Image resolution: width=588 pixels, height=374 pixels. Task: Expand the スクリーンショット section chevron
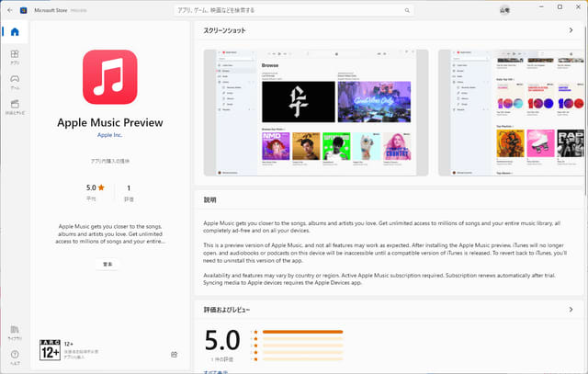[x=571, y=30]
